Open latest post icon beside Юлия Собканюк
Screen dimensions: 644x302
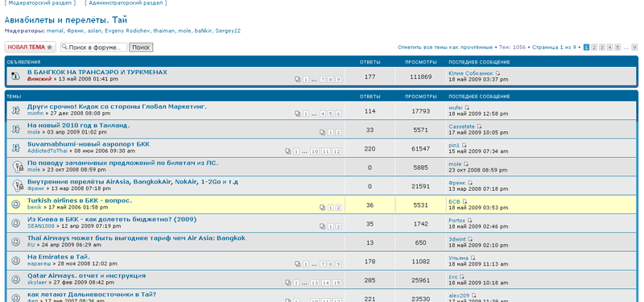[x=497, y=73]
